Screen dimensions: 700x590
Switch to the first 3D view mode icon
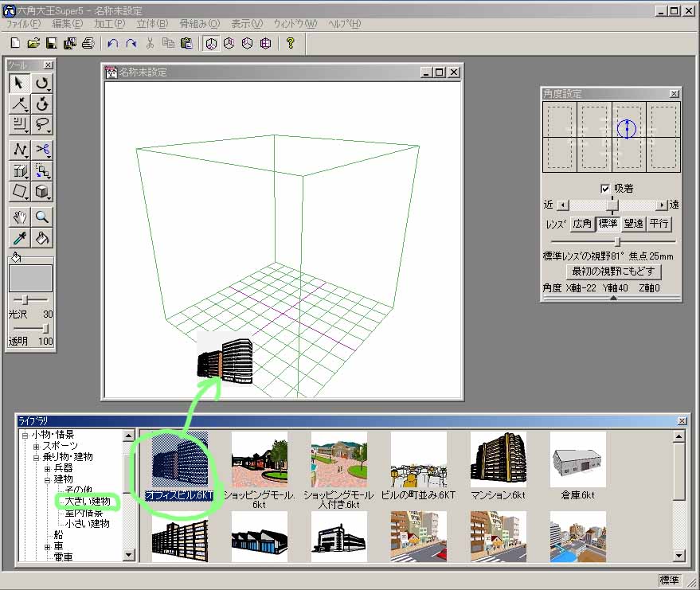211,43
